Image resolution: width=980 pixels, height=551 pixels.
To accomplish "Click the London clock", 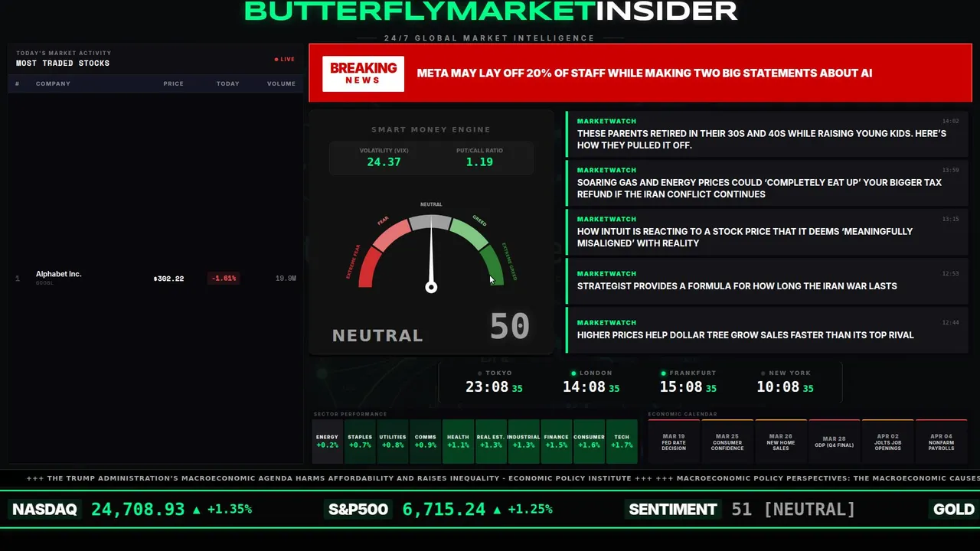I will 591,382.
